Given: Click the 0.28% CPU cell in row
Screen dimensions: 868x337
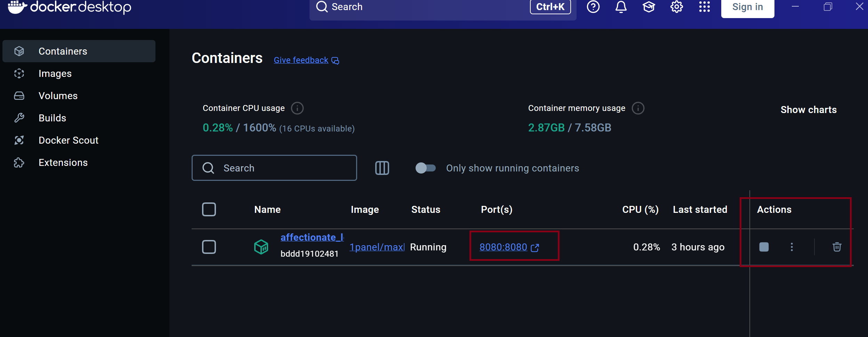Looking at the screenshot, I should tap(646, 247).
